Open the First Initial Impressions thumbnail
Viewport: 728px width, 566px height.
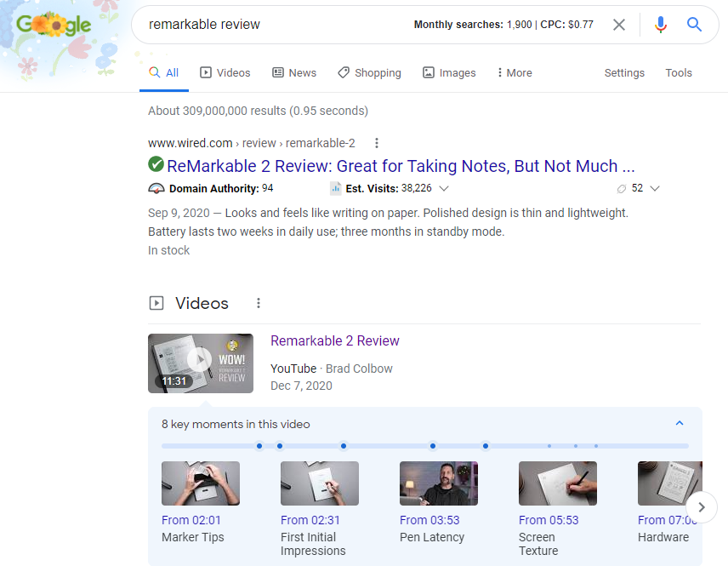[x=320, y=483]
